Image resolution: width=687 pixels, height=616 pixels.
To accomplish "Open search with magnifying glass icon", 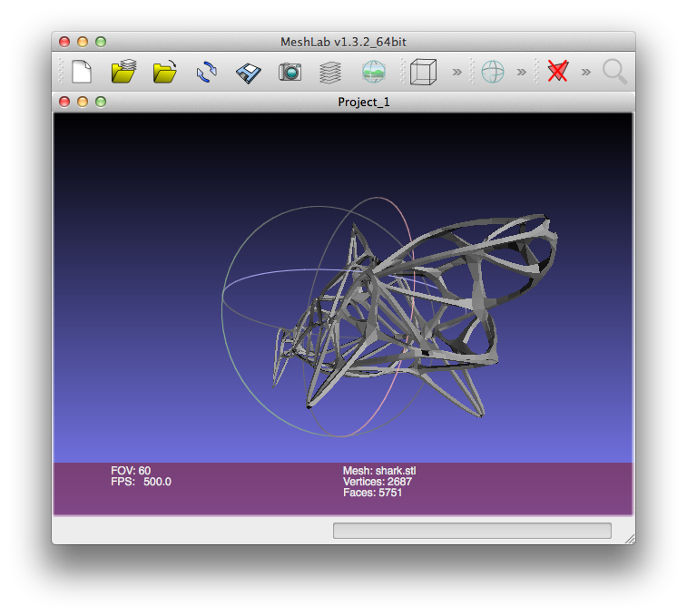I will click(x=614, y=72).
